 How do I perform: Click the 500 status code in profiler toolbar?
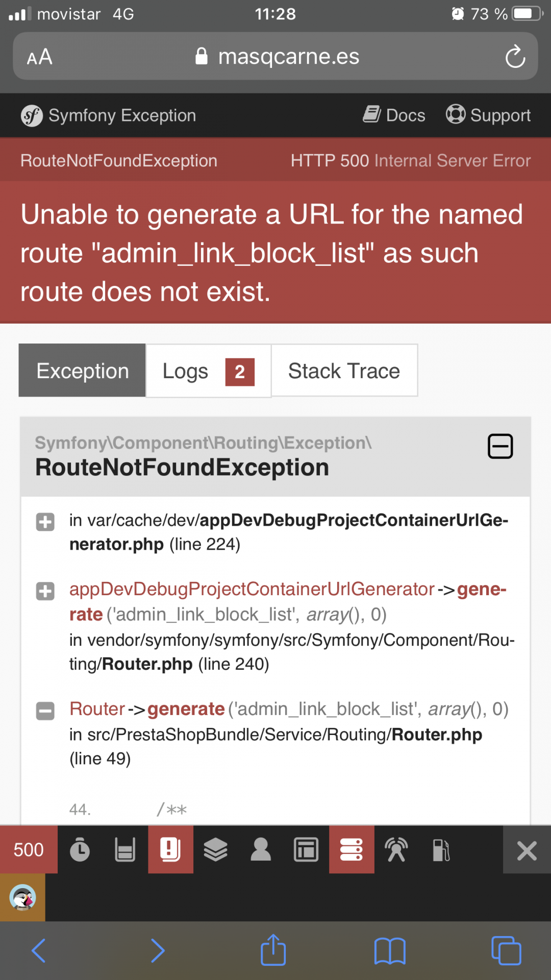(x=29, y=850)
